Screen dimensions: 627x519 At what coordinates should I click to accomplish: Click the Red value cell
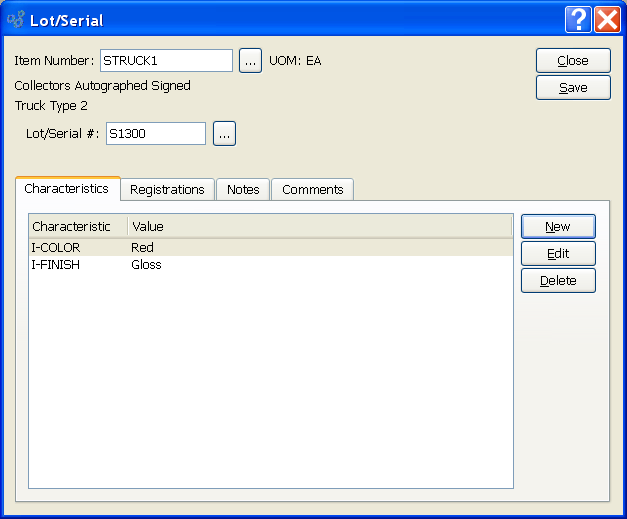coord(142,248)
